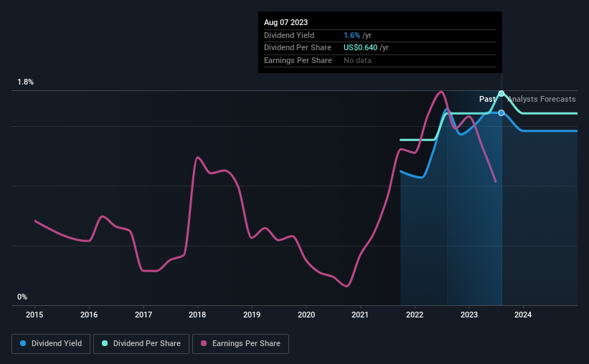Screen dimensions: 589x364
Task: Click the 2018 x-axis label
Action: 197,315
